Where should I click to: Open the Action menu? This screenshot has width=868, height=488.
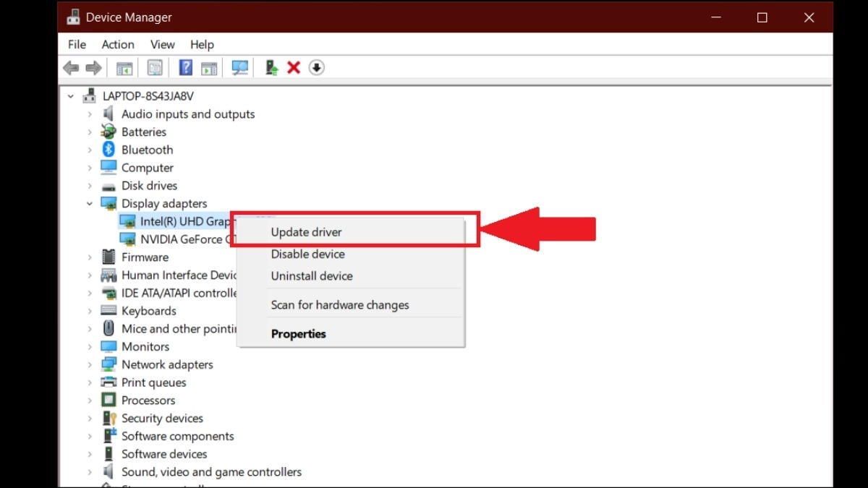(x=118, y=45)
